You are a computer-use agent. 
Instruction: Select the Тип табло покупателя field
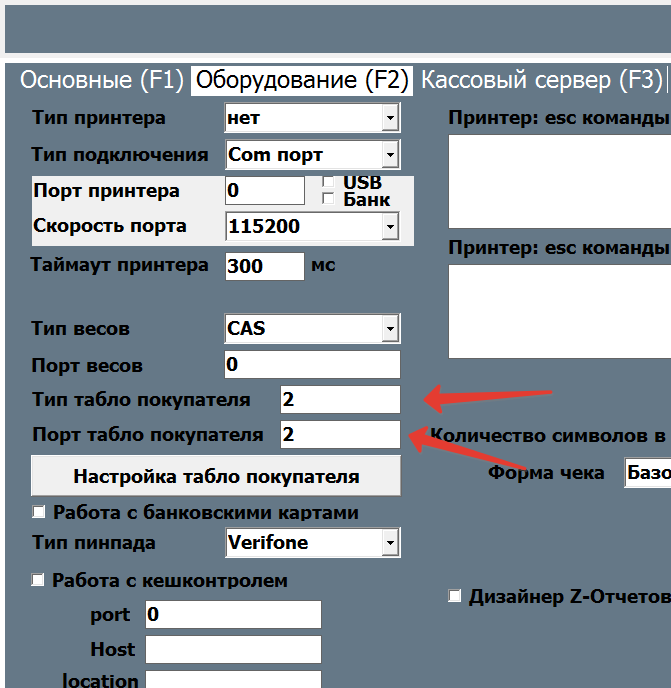click(339, 400)
